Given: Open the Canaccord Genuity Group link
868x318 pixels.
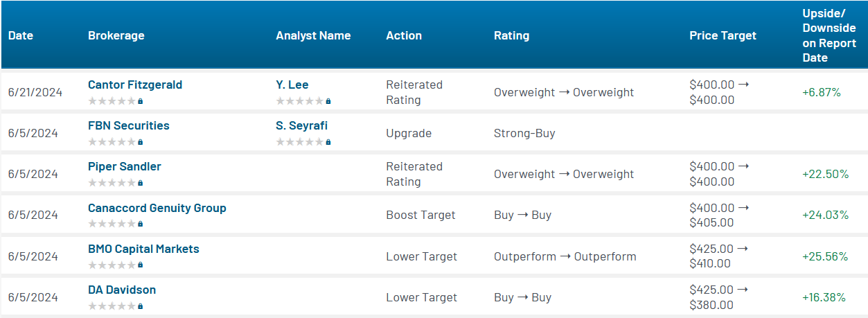Looking at the screenshot, I should point(157,208).
